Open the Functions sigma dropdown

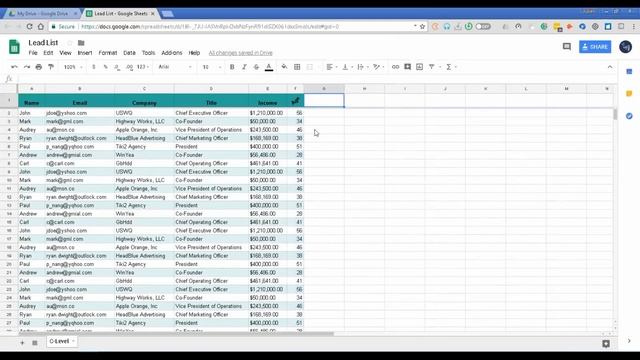click(451, 67)
